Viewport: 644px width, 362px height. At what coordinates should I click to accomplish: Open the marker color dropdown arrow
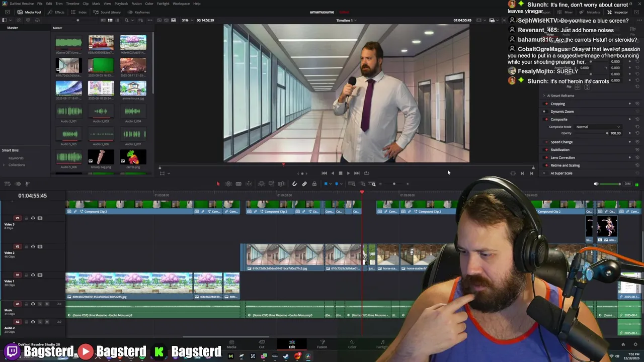341,184
